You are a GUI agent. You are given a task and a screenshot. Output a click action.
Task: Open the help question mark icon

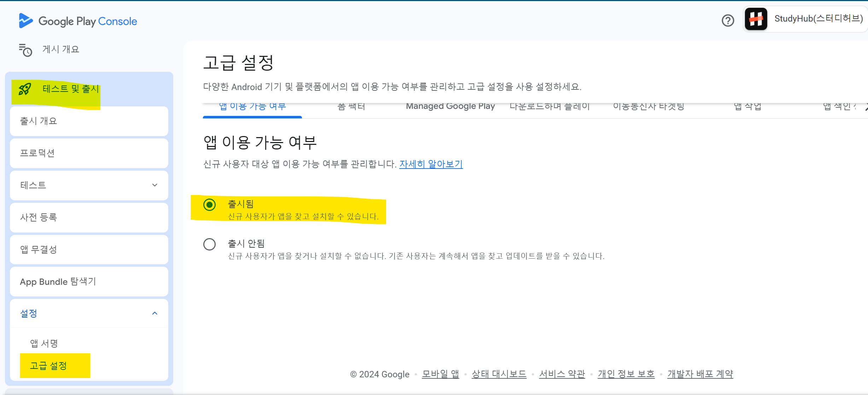point(728,20)
